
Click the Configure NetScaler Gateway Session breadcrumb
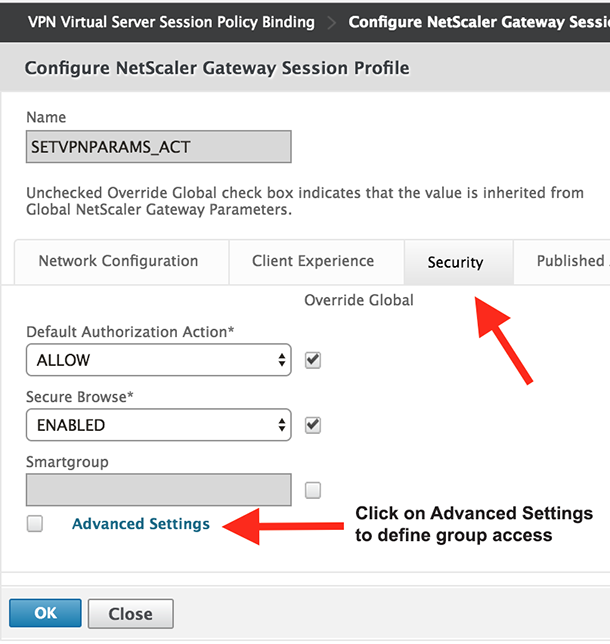(478, 22)
